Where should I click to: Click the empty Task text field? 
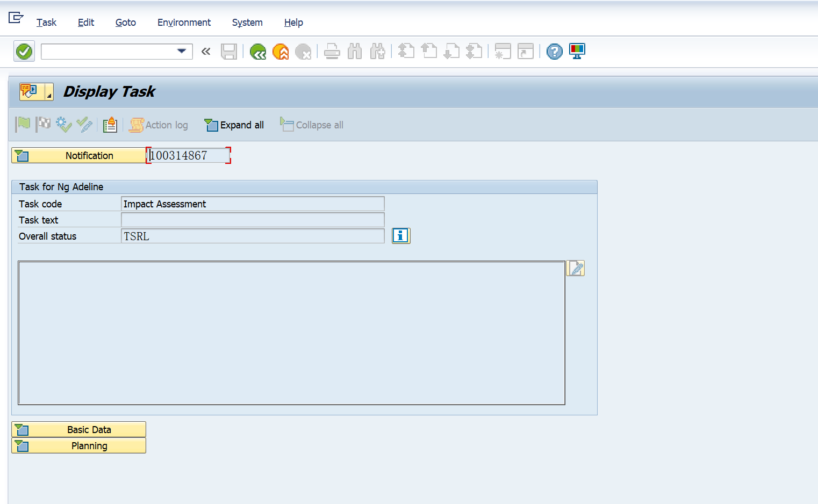[x=253, y=220]
